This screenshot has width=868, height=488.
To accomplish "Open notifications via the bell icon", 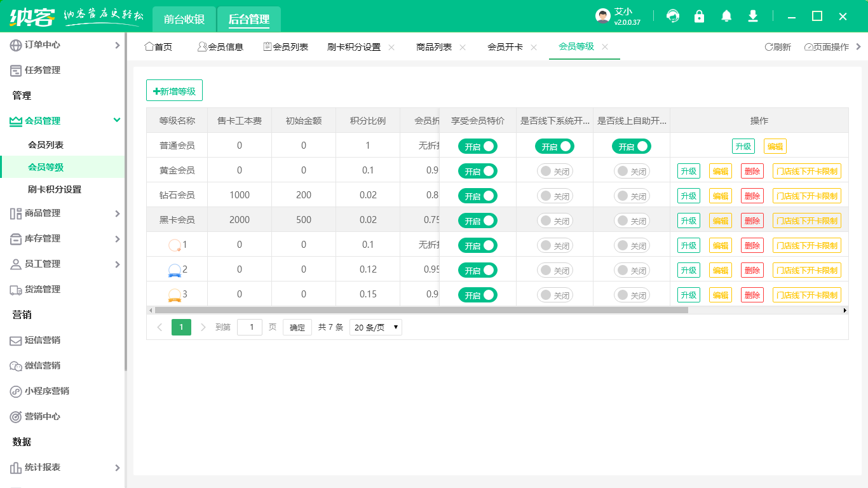I will coord(726,16).
